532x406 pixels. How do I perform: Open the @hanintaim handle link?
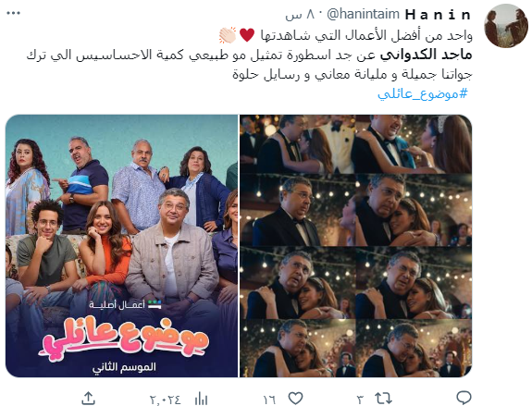363,14
